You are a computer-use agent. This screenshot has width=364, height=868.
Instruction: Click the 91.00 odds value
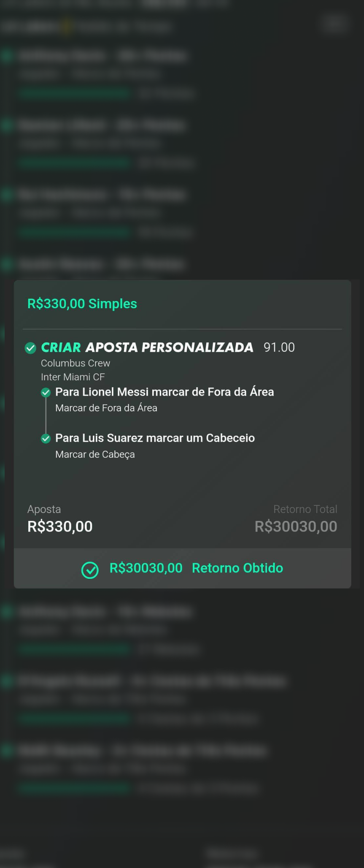pyautogui.click(x=279, y=347)
